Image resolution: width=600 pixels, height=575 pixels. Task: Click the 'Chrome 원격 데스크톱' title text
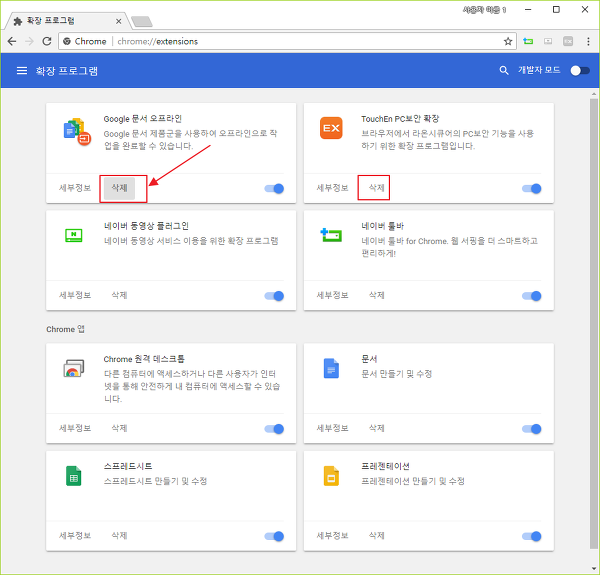click(144, 359)
